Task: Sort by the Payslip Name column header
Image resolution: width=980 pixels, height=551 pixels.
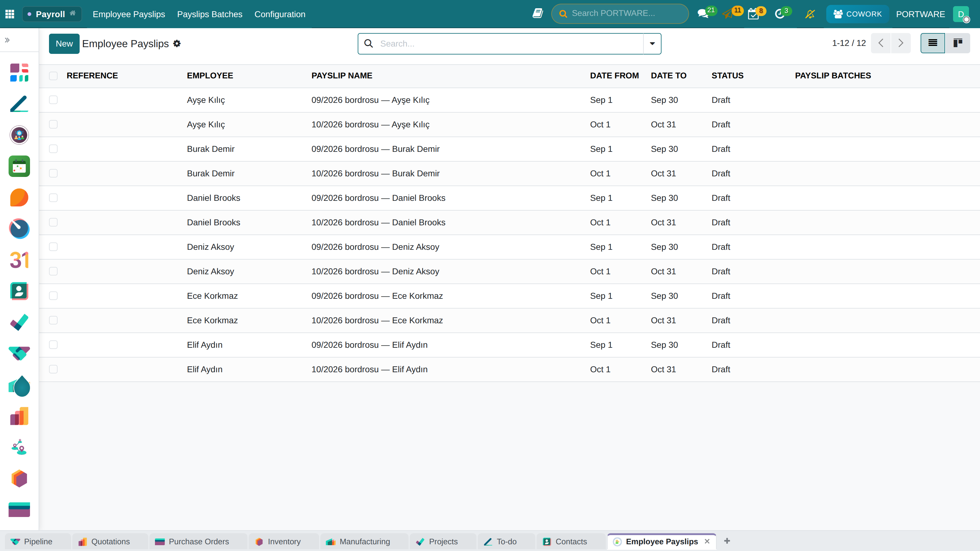Action: point(342,76)
